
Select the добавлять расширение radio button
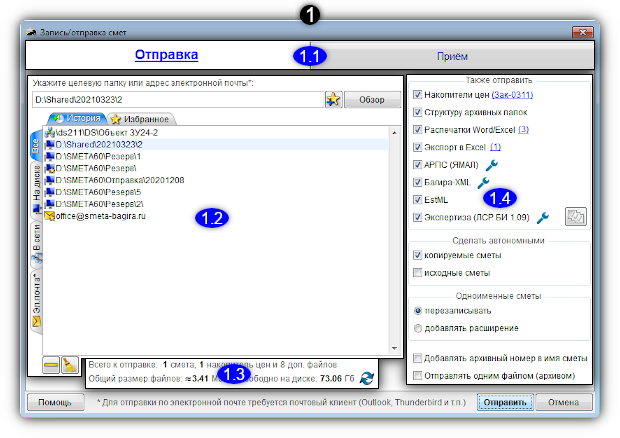pos(418,328)
